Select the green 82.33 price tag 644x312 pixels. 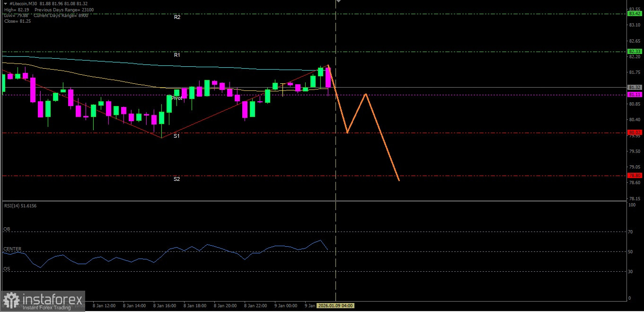(634, 51)
